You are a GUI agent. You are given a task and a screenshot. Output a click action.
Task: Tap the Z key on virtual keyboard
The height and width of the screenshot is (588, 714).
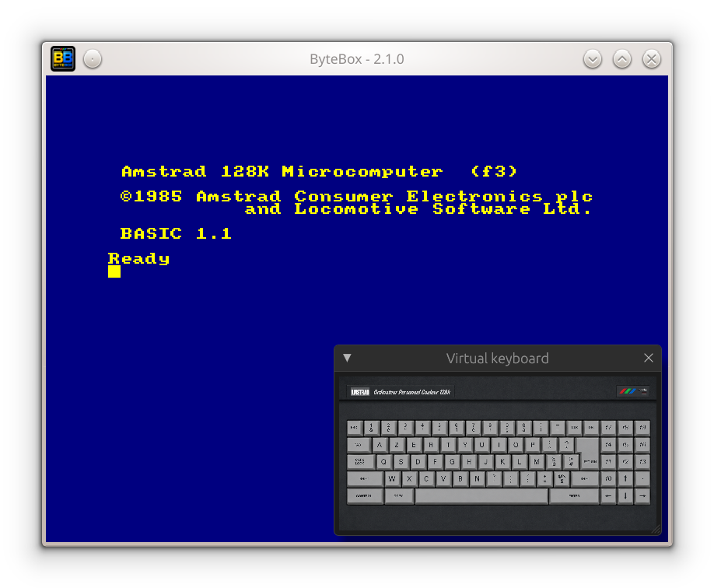click(x=397, y=445)
